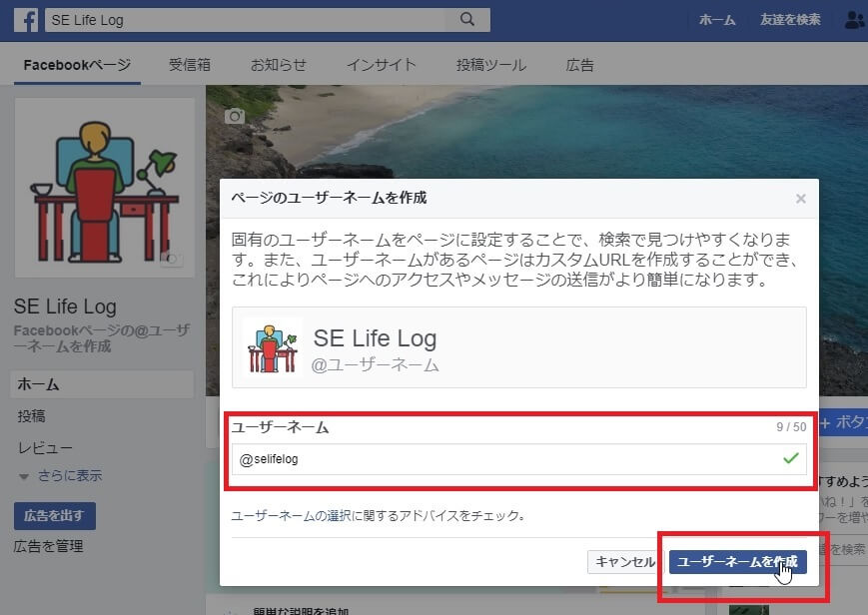The width and height of the screenshot is (868, 615).
Task: Click the Facebook logo icon
Action: coord(26,20)
